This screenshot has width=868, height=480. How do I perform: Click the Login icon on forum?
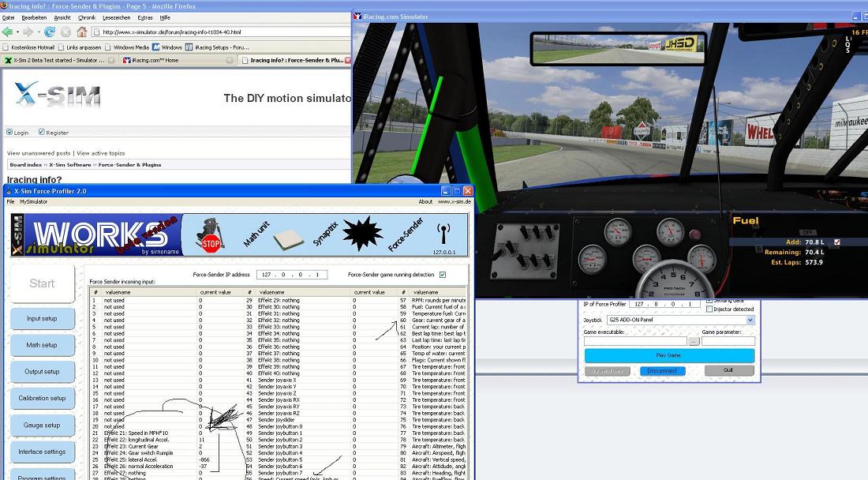(9, 132)
